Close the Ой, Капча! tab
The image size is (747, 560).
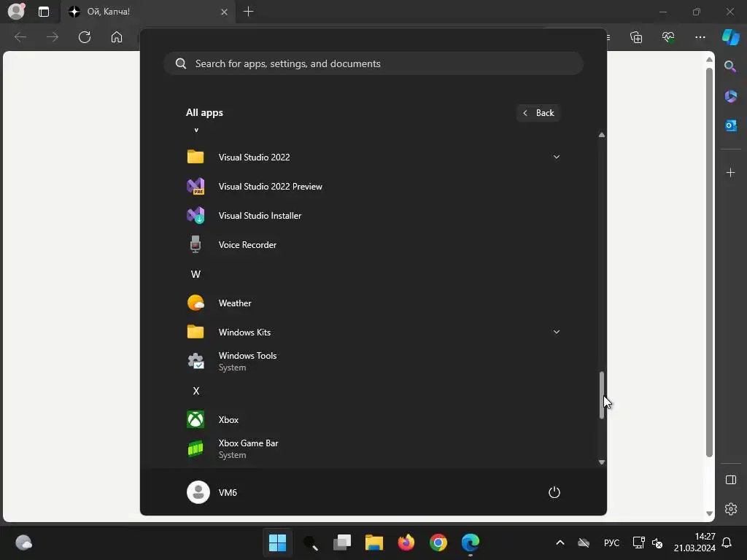[225, 12]
